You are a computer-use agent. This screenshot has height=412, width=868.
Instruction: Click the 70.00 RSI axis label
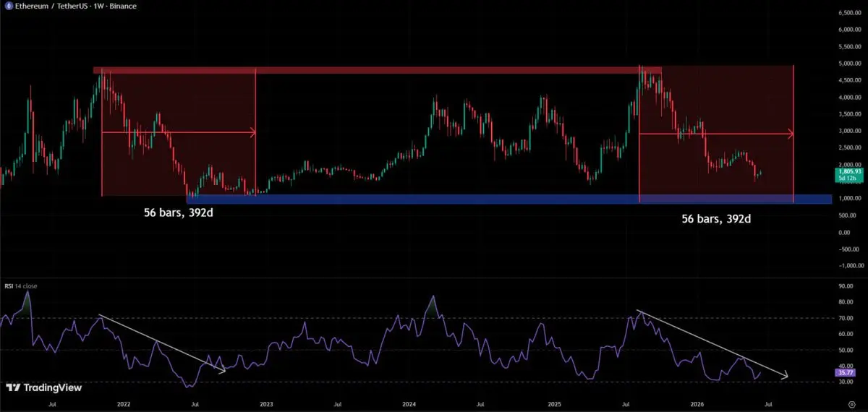846,318
